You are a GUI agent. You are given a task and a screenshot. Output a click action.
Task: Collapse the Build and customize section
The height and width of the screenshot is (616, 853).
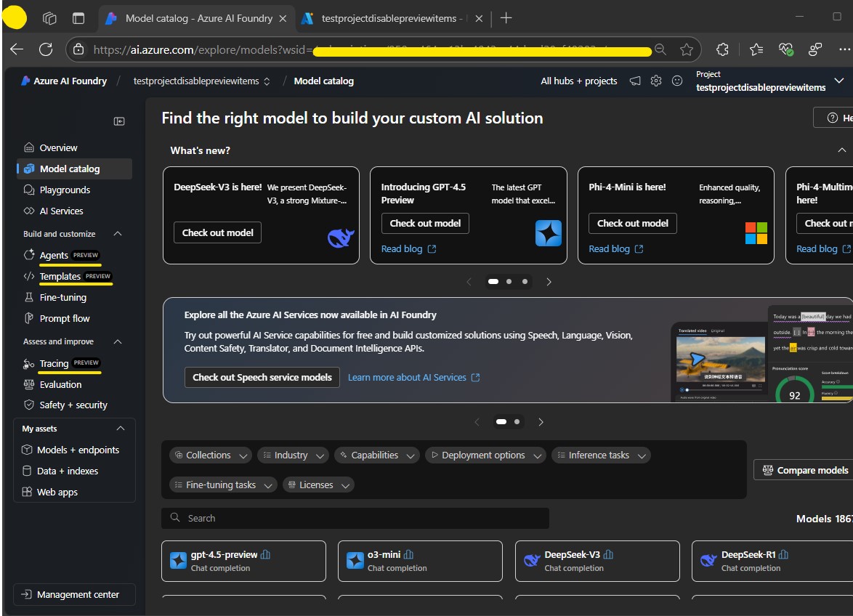[118, 234]
